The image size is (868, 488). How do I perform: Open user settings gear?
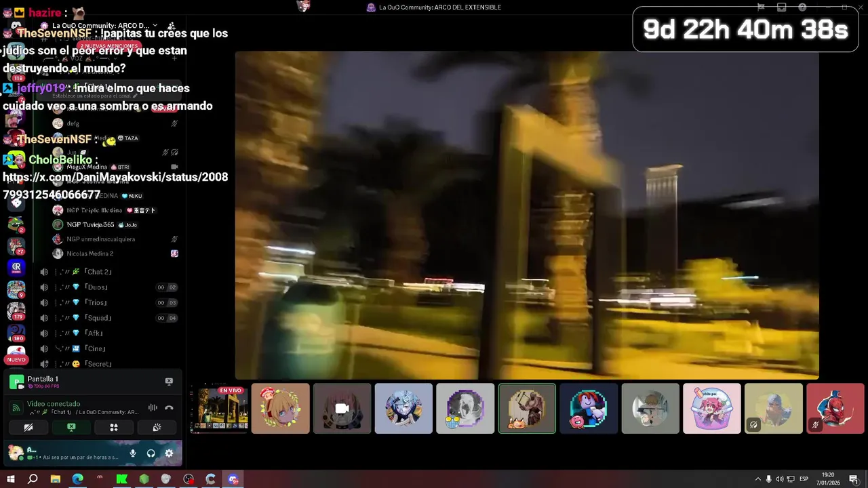[169, 453]
